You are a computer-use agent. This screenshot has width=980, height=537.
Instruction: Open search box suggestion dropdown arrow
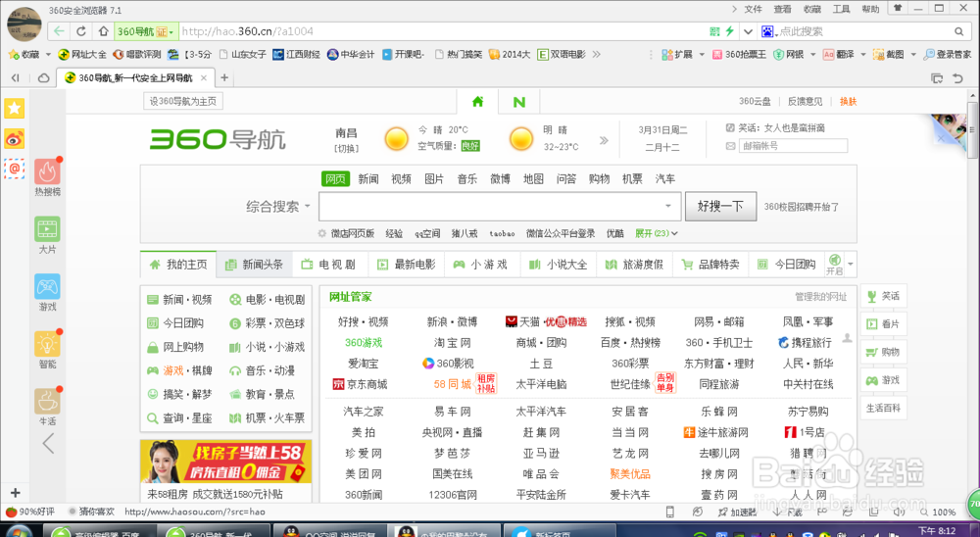tap(668, 207)
